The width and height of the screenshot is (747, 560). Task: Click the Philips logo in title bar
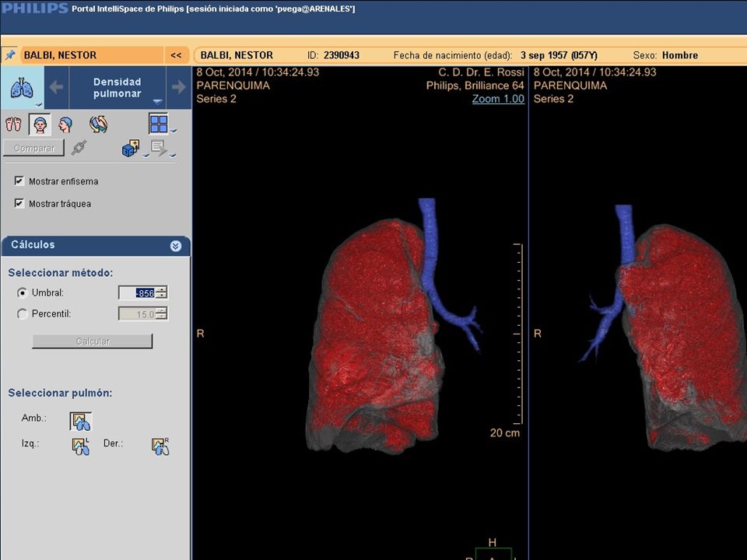tap(35, 9)
